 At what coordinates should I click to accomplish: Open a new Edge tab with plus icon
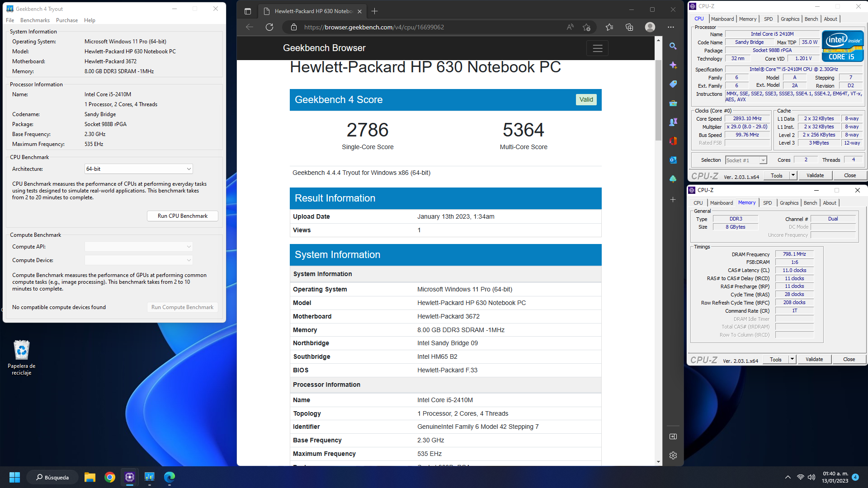pos(374,11)
